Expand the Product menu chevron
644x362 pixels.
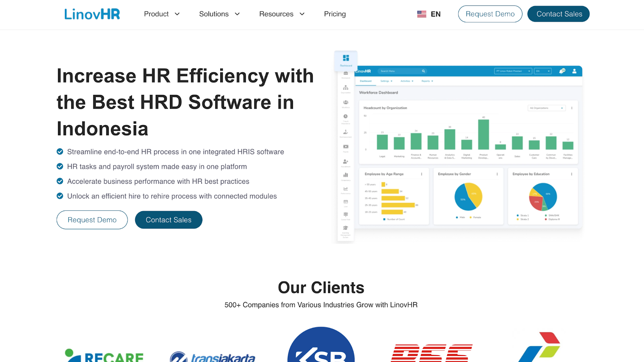pos(177,14)
